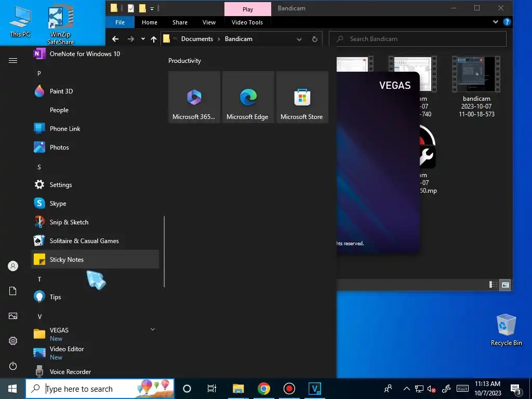Select the Play contextual tab
Viewport: 532px width, 399px height.
click(x=248, y=9)
